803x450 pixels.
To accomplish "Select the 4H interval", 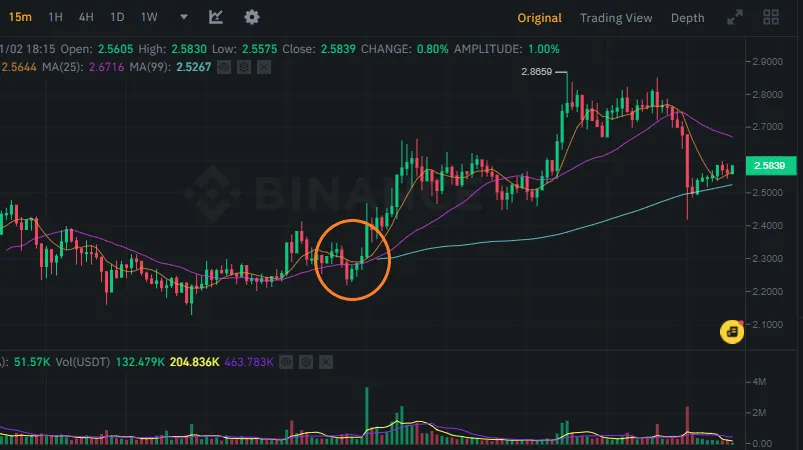I will (x=86, y=17).
